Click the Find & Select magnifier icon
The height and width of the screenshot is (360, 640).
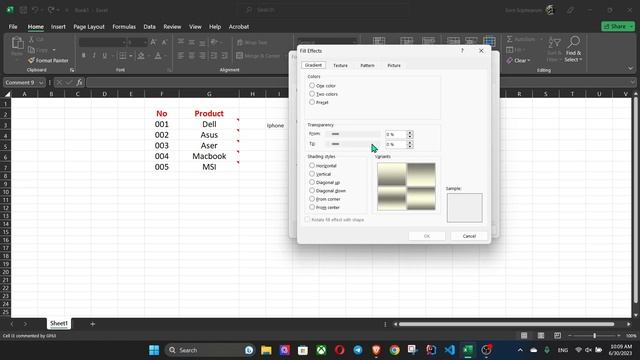[x=573, y=42]
